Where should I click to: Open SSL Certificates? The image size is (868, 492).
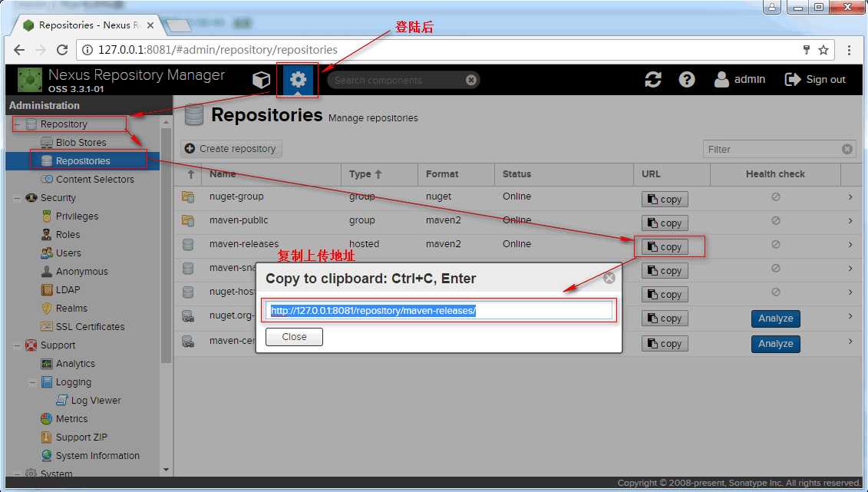click(90, 326)
